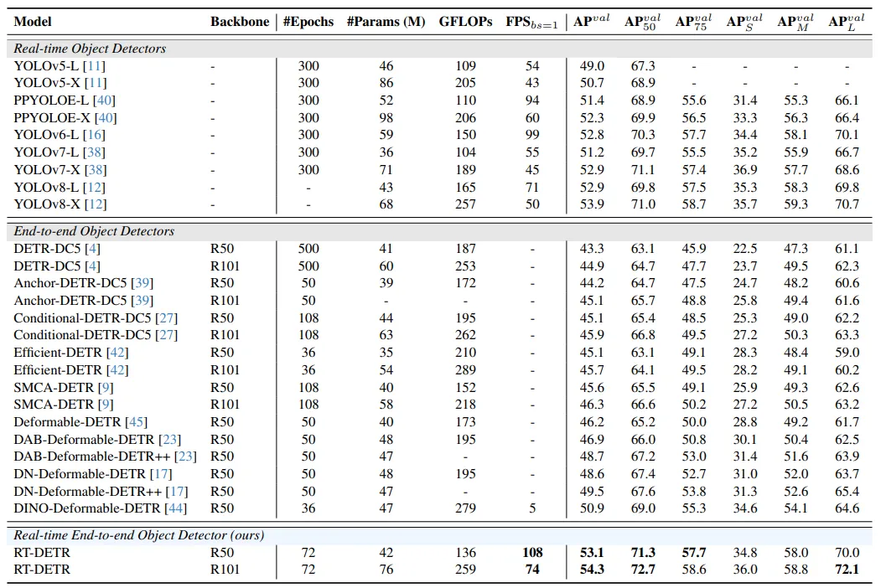Click the Backbone column header
Screen dimensions: 886x588
click(x=239, y=23)
